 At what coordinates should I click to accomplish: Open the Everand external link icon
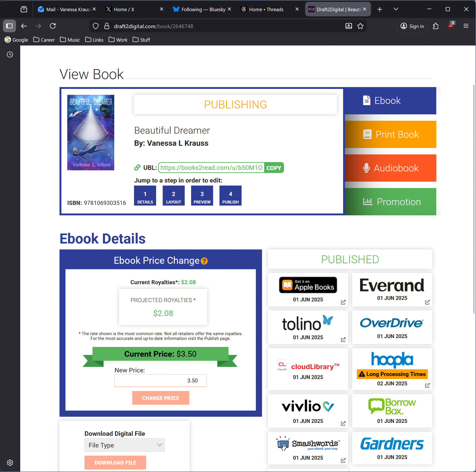pos(427,302)
